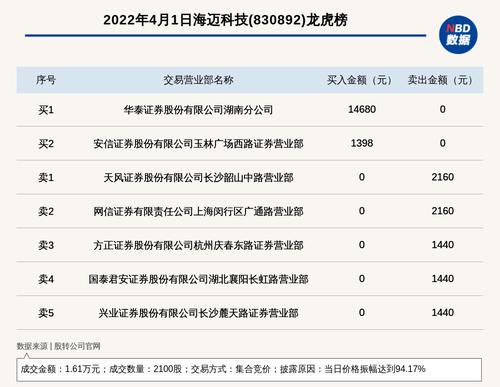Screen dimensions: 500x387
Task: Click the buy amount 0 in row 卖1
Action: [362, 177]
